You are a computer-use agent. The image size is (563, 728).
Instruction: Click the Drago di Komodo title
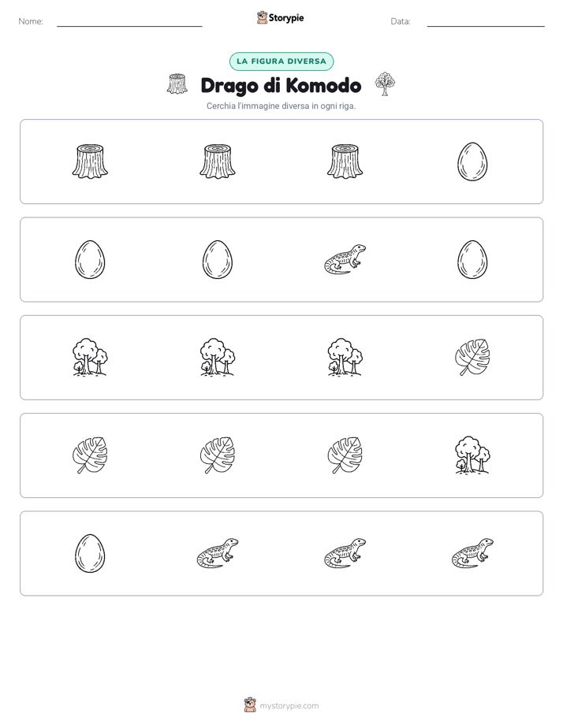[x=281, y=85]
